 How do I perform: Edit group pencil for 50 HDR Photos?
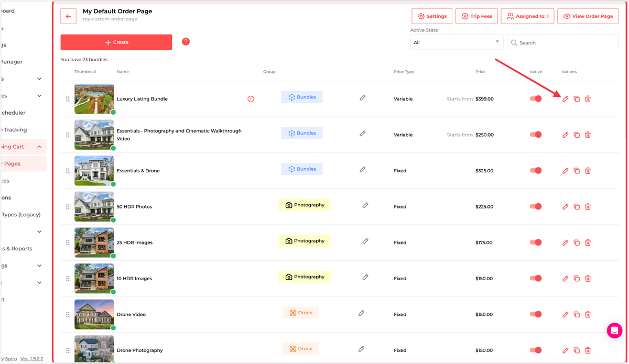tap(365, 205)
